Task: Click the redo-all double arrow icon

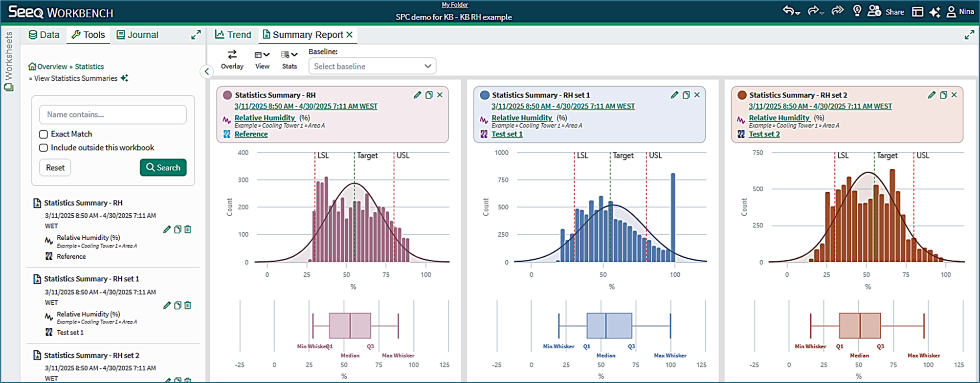Action: point(838,11)
